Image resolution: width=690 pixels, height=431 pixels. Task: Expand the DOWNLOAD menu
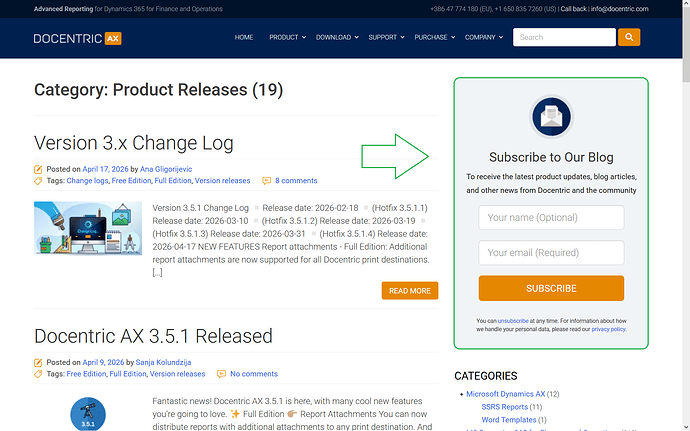pos(337,37)
